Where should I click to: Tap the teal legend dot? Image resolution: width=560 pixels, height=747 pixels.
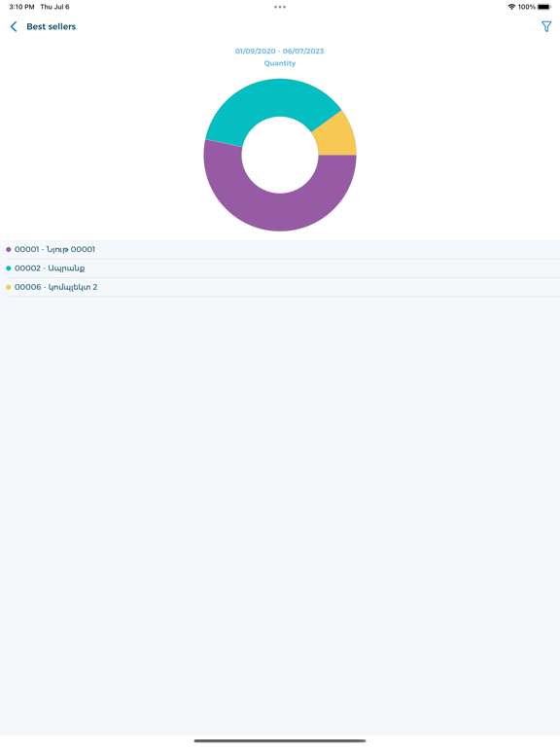(9, 268)
